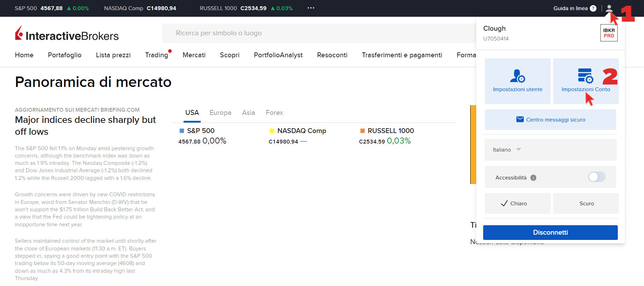This screenshot has width=644, height=286.
Task: Select S&P 500 index in market overview
Action: pyautogui.click(x=201, y=131)
